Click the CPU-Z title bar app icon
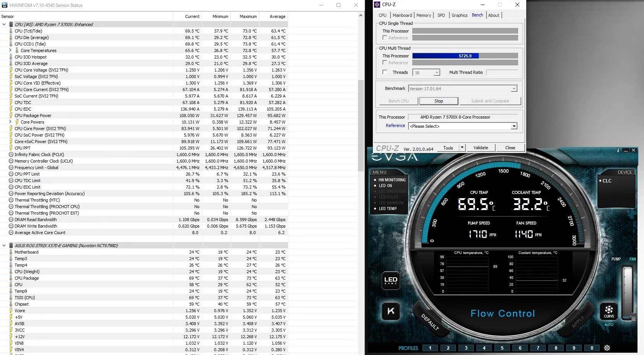644x355 pixels. pyautogui.click(x=377, y=5)
